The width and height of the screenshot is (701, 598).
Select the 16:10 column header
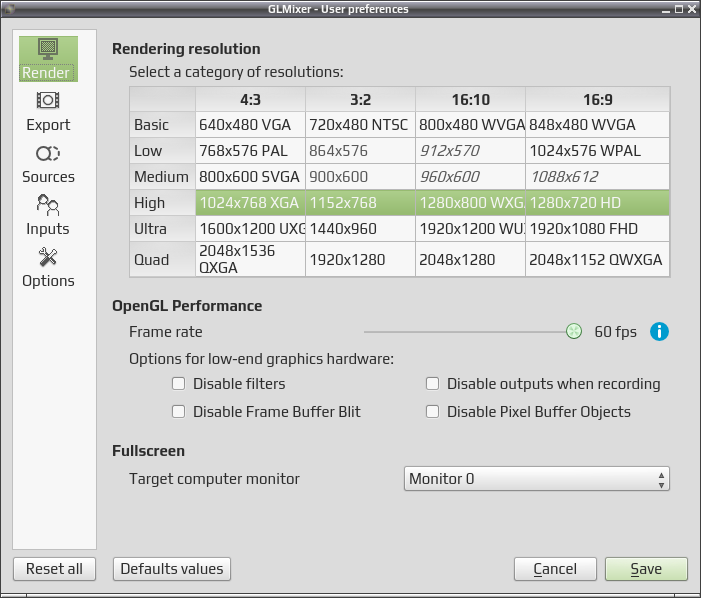[470, 99]
